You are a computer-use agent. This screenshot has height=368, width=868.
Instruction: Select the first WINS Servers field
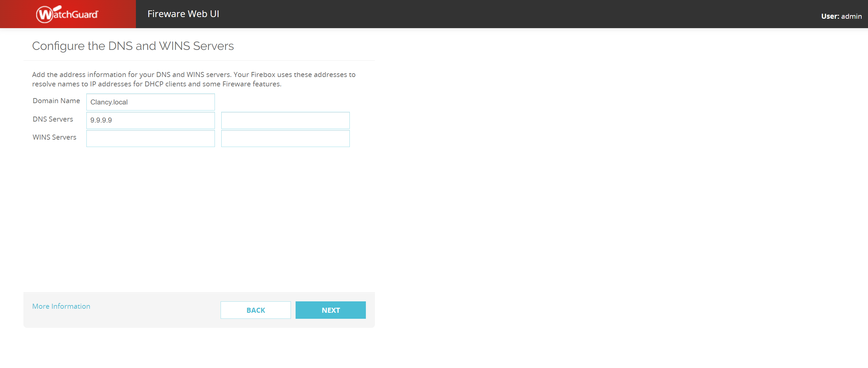[x=150, y=139]
